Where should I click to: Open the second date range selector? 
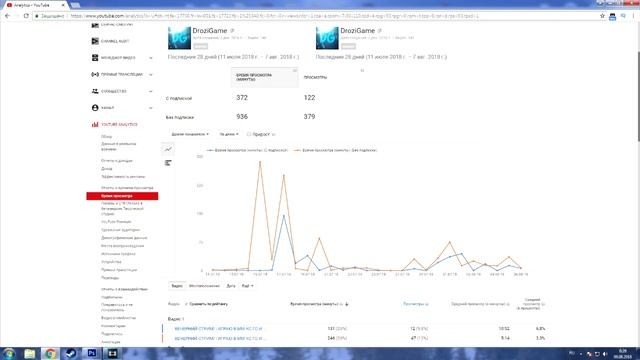pos(381,57)
